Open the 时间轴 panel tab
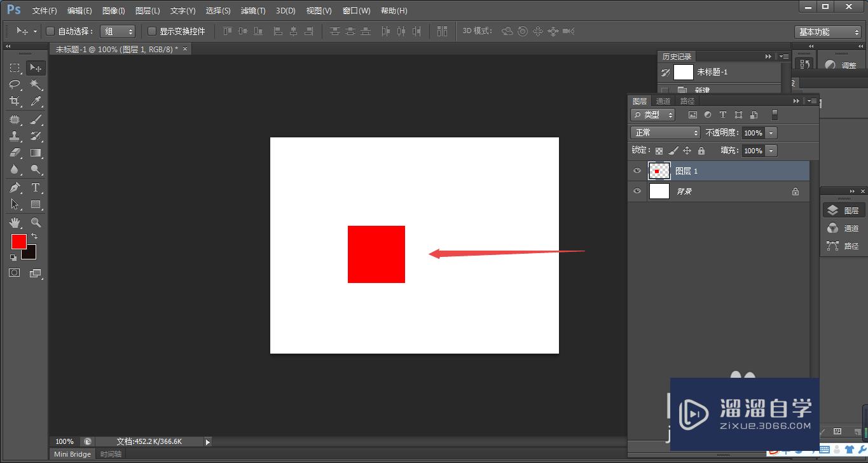This screenshot has width=868, height=463. (110, 454)
